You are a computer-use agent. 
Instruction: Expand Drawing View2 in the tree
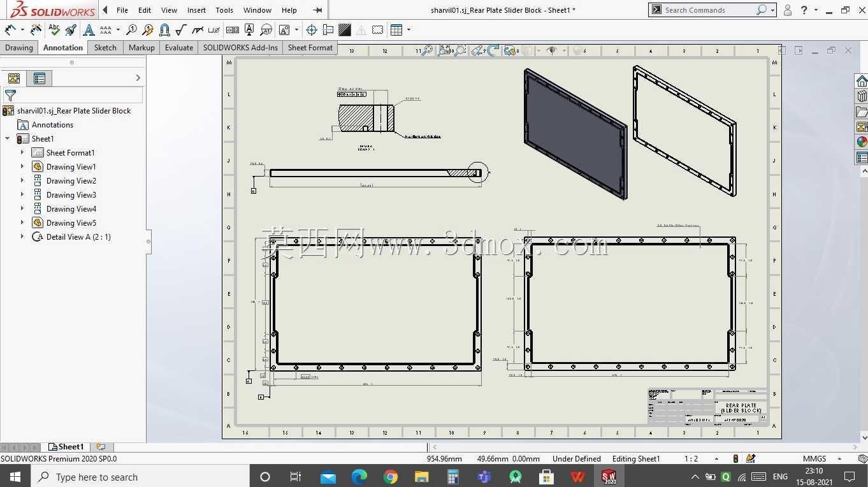tap(22, 180)
